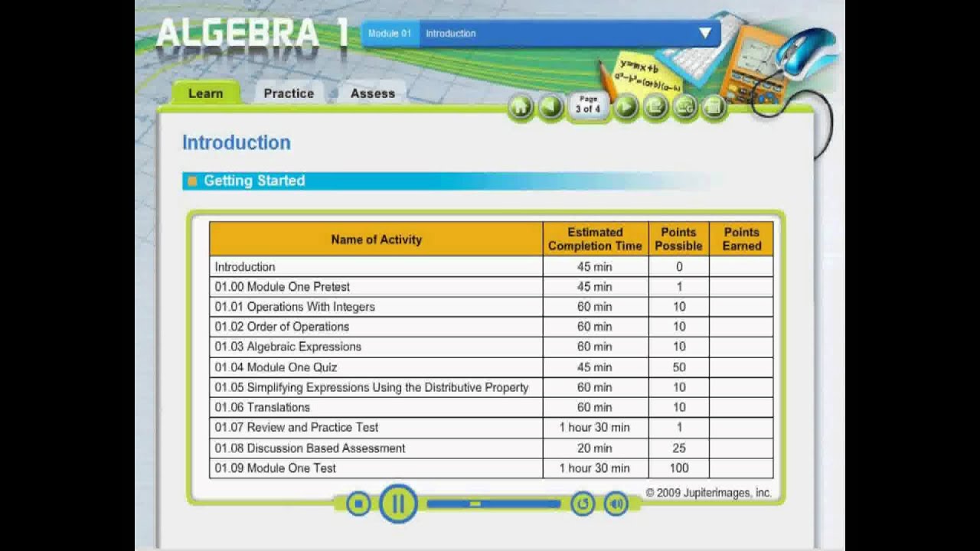Select the Introduction activity row
The image size is (980, 551).
pyautogui.click(x=491, y=266)
